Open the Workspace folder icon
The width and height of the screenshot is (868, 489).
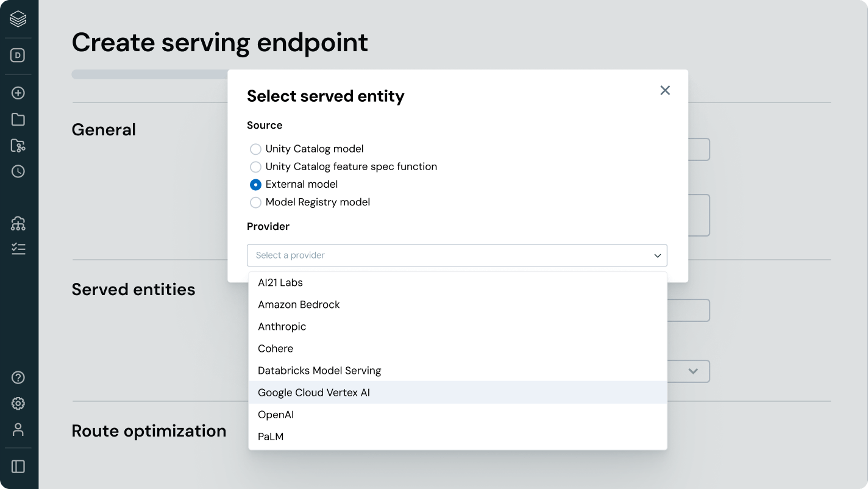click(x=18, y=120)
